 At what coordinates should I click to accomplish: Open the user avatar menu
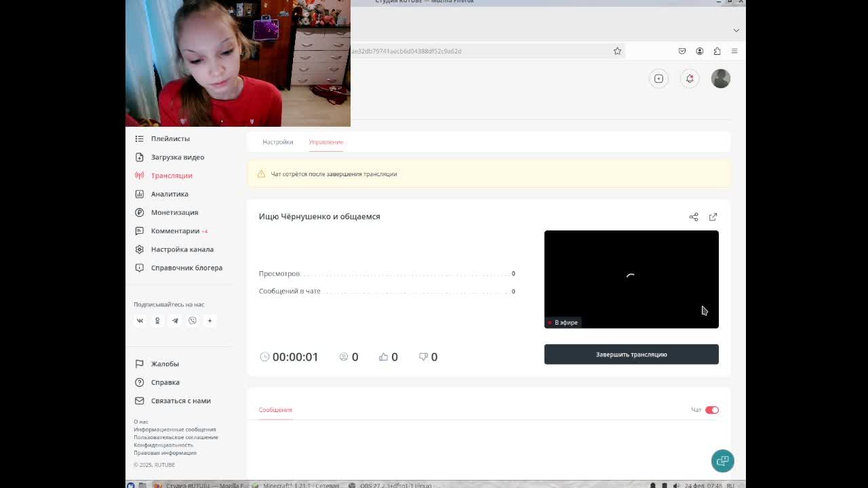coord(721,79)
